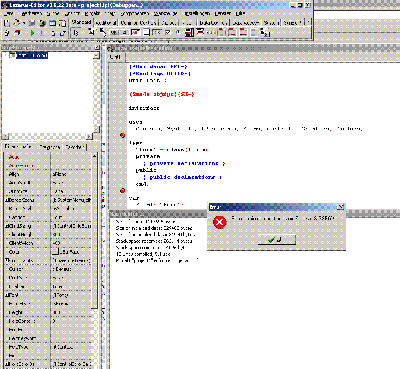Select Form1 in the component tree
This screenshot has width=400, height=369.
pyautogui.click(x=32, y=55)
